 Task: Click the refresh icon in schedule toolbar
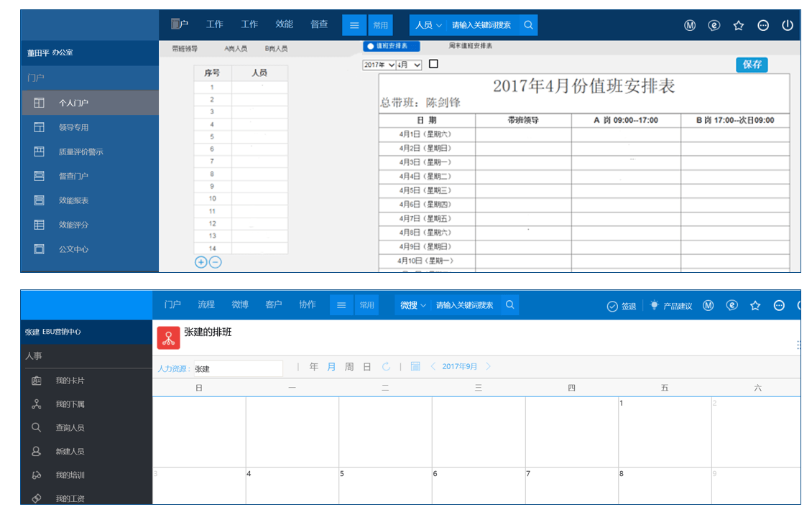pyautogui.click(x=386, y=367)
